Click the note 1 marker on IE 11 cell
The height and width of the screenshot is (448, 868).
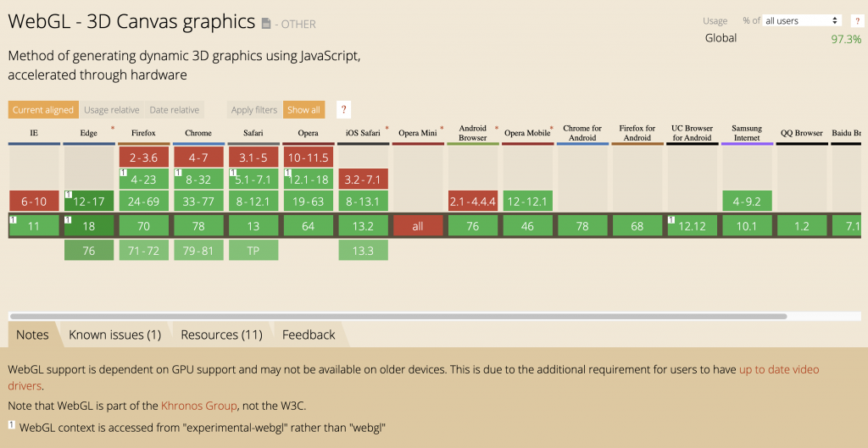[13, 219]
